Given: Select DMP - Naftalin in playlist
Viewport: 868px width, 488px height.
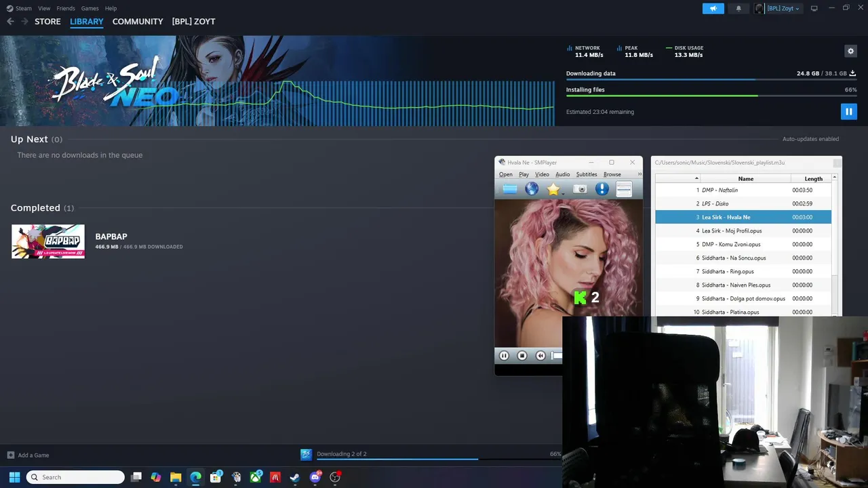Looking at the screenshot, I should 743,190.
